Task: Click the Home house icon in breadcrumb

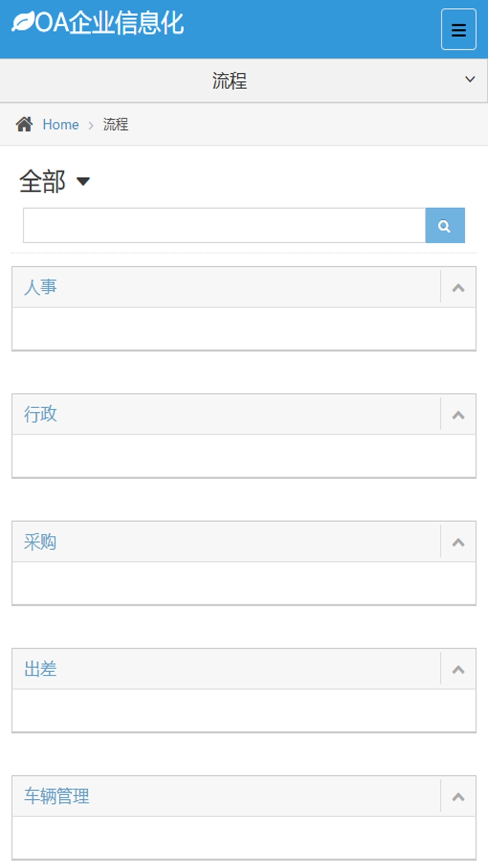Action: pos(25,123)
